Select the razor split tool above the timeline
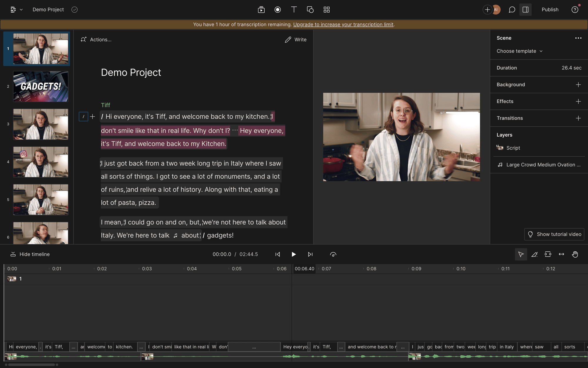The width and height of the screenshot is (588, 368). (535, 254)
